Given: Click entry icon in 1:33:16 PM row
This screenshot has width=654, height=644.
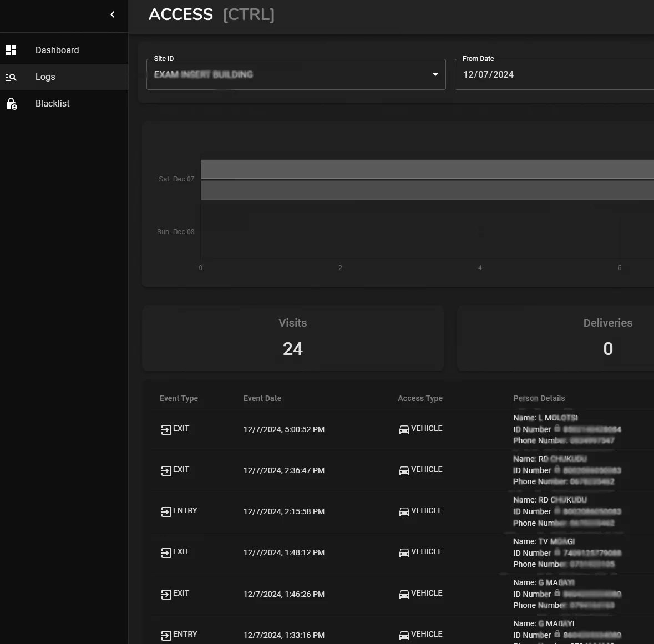Looking at the screenshot, I should (x=166, y=635).
